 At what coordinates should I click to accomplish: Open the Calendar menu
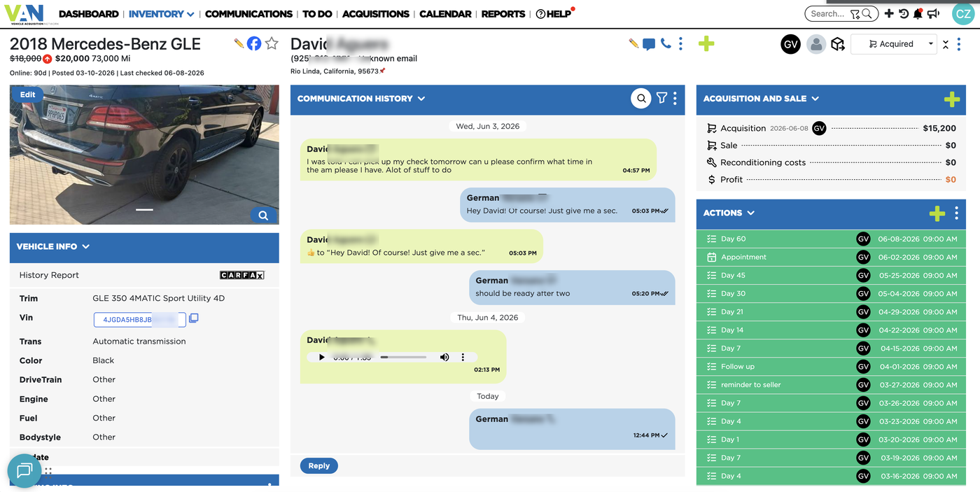pyautogui.click(x=445, y=13)
